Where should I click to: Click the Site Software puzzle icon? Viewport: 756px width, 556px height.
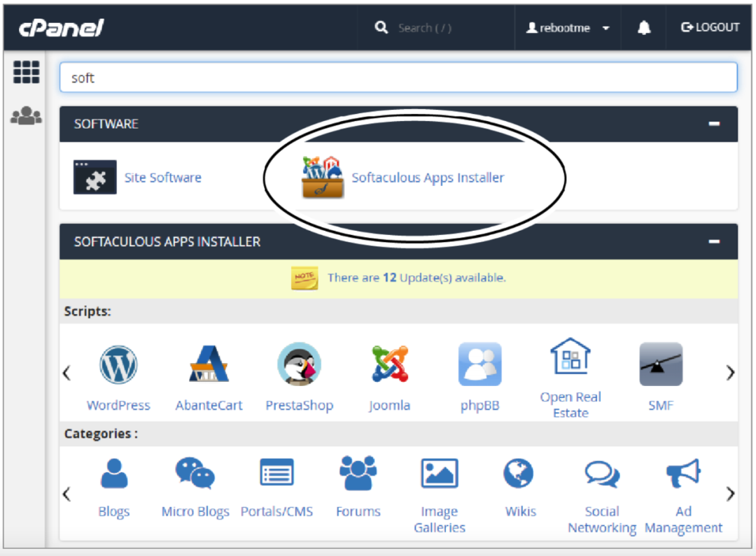95,177
